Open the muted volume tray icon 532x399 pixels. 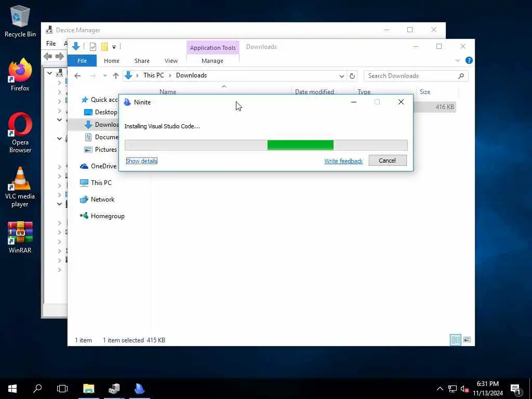pyautogui.click(x=464, y=389)
